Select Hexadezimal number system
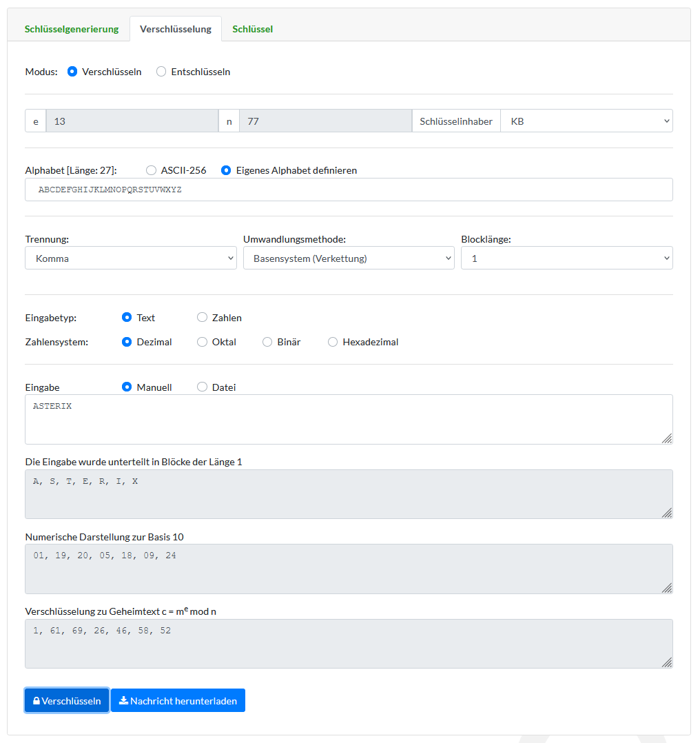 click(x=333, y=342)
